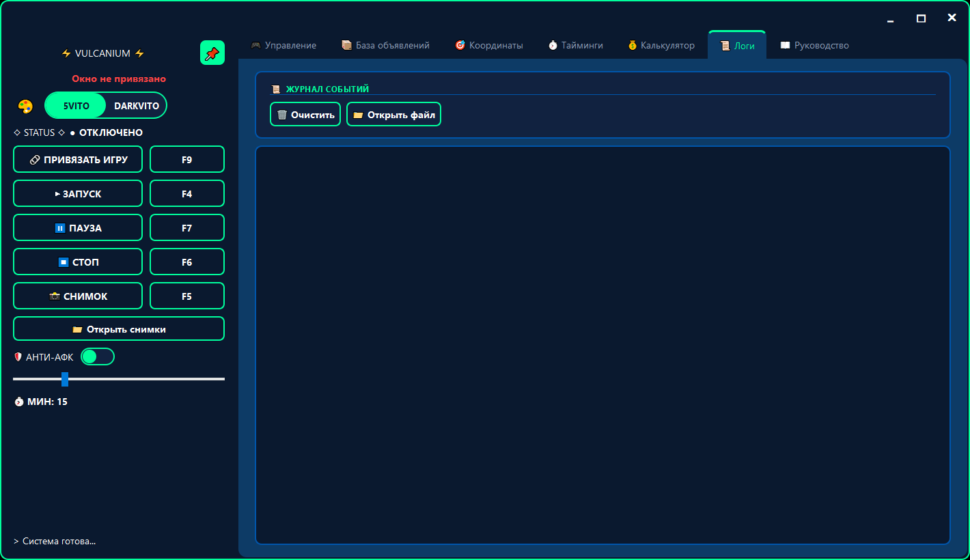Click the F4 hotkey button
The width and height of the screenshot is (970, 560).
pyautogui.click(x=187, y=193)
